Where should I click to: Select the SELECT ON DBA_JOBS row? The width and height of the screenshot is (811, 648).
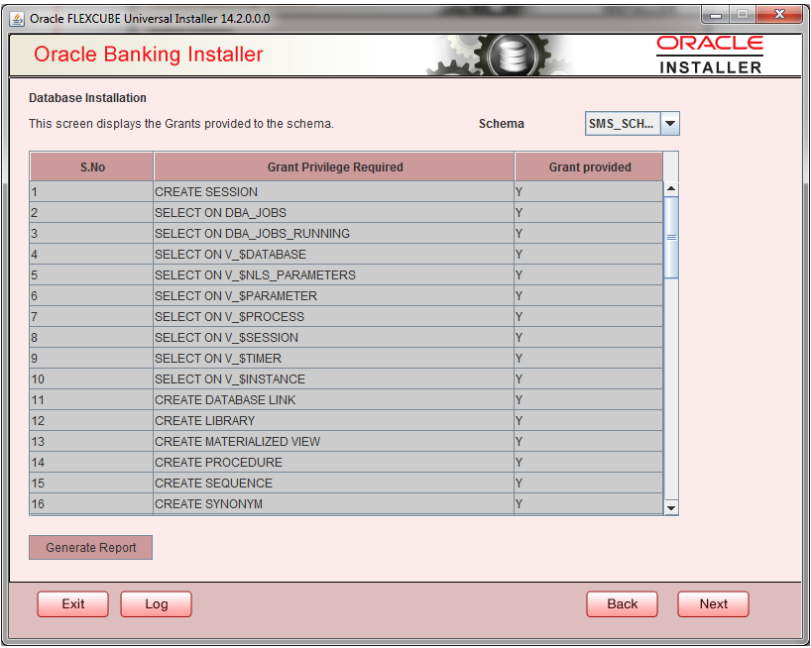pyautogui.click(x=346, y=213)
